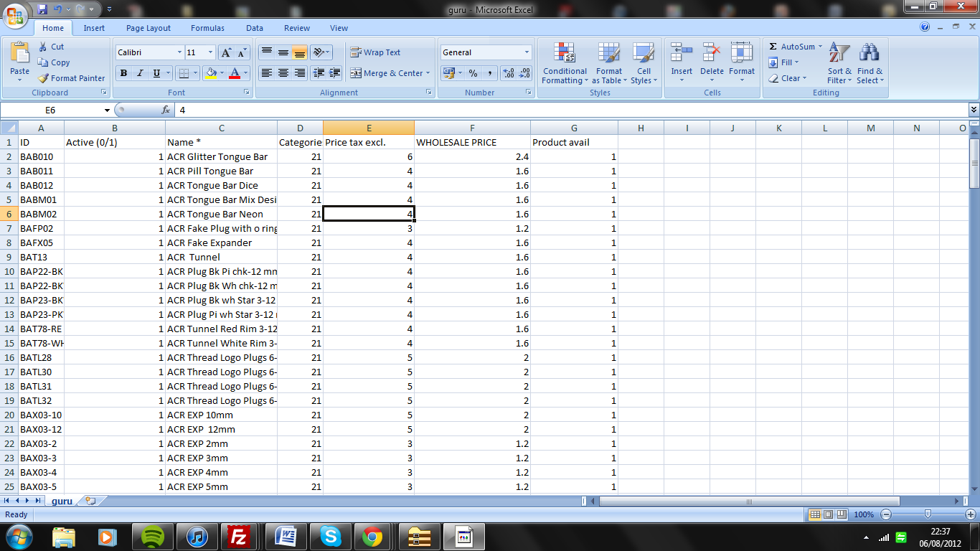Open the Cell Styles gallery

644,63
